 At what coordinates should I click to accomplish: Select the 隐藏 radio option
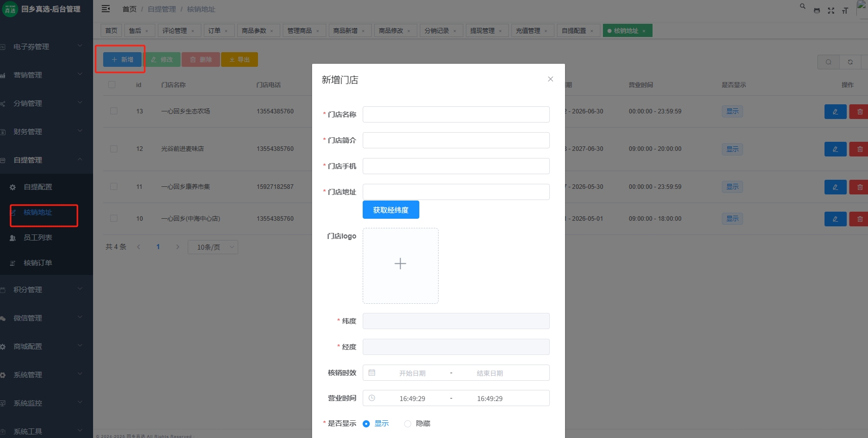pyautogui.click(x=408, y=424)
